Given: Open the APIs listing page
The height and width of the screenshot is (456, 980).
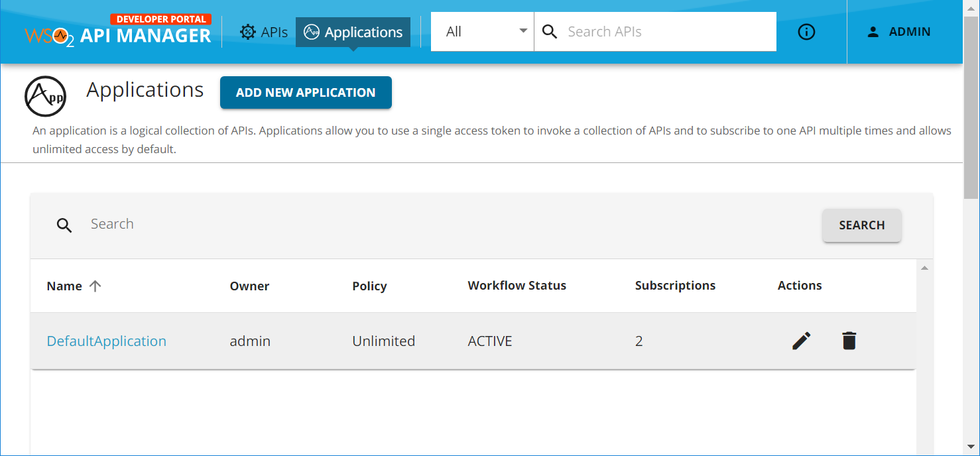Looking at the screenshot, I should [264, 32].
